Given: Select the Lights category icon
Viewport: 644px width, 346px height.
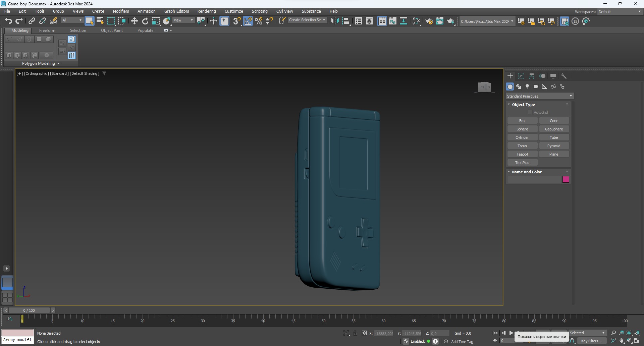Looking at the screenshot, I should tap(527, 86).
